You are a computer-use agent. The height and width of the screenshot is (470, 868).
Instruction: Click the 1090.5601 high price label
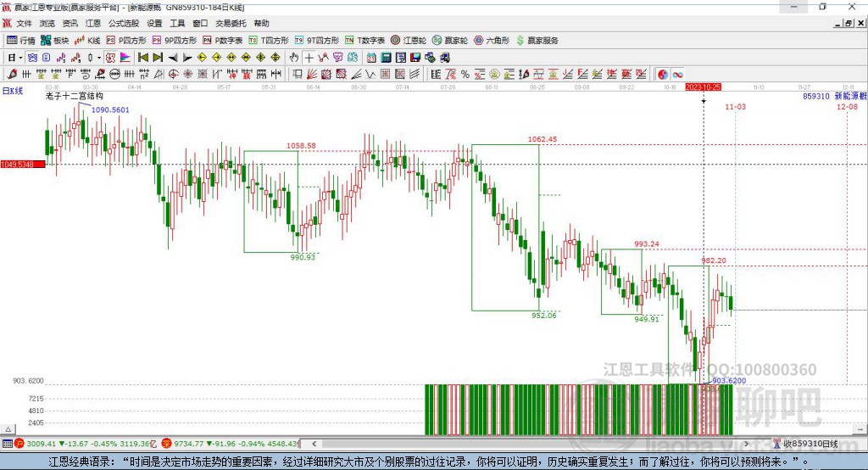[x=110, y=109]
